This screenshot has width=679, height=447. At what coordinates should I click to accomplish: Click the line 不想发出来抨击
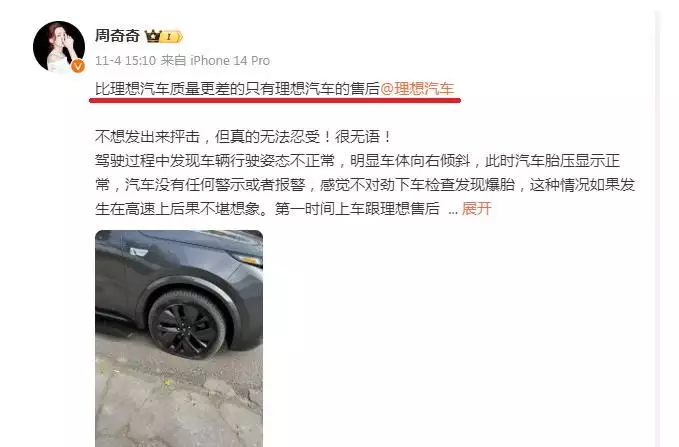pos(243,137)
